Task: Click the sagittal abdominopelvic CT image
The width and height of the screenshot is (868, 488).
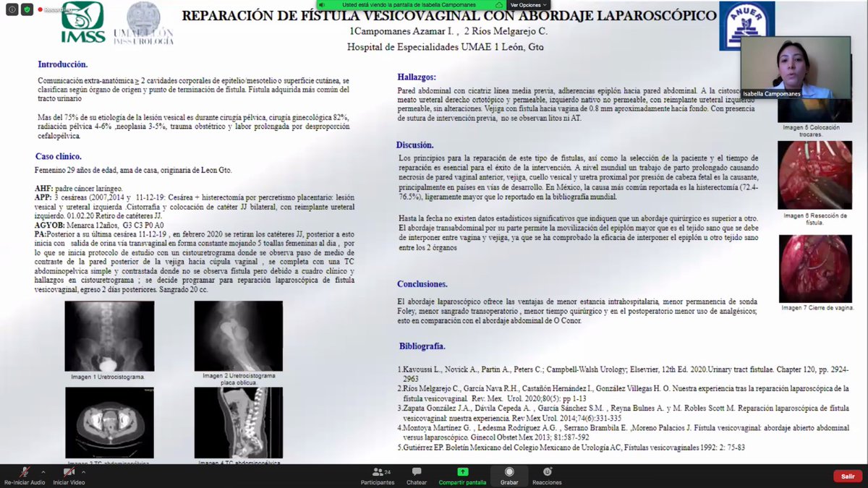Action: point(239,423)
